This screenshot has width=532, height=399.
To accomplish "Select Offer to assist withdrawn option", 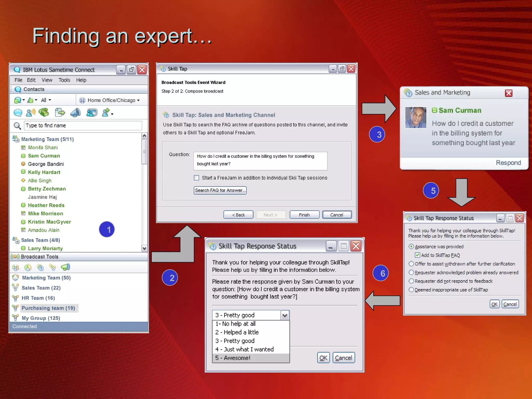I will point(411,264).
